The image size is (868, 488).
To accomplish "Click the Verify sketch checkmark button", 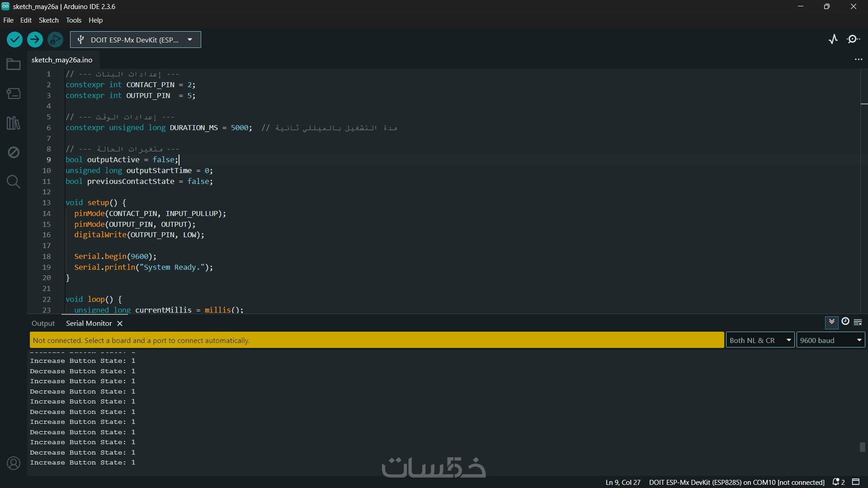I will coord(14,40).
